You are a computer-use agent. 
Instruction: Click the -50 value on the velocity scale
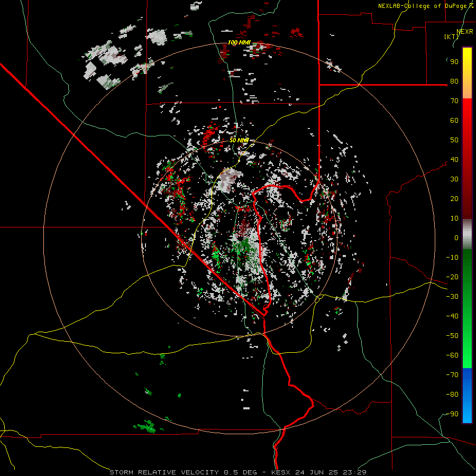(452, 336)
